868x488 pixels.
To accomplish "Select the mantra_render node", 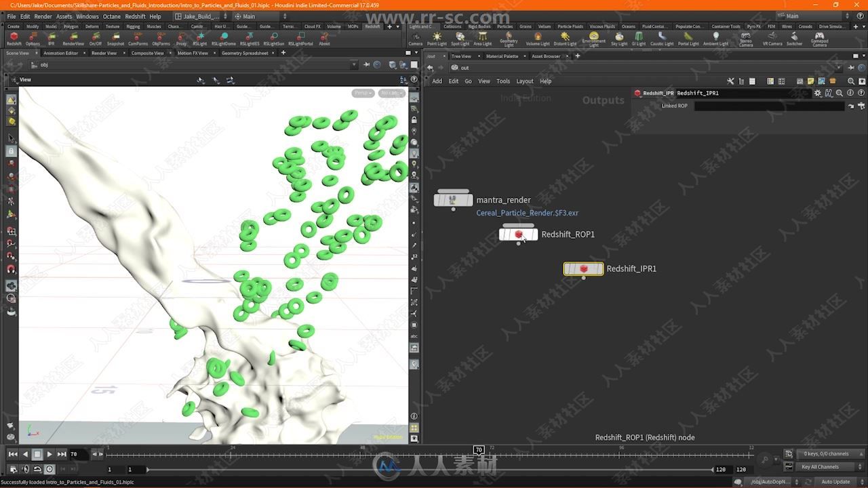I will tap(453, 200).
